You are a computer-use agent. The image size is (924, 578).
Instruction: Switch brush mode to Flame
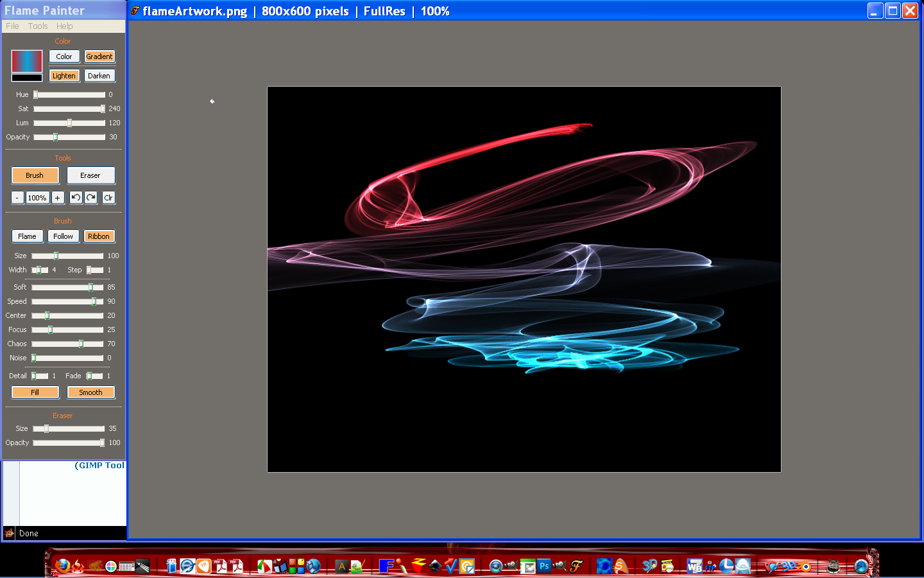click(x=27, y=236)
